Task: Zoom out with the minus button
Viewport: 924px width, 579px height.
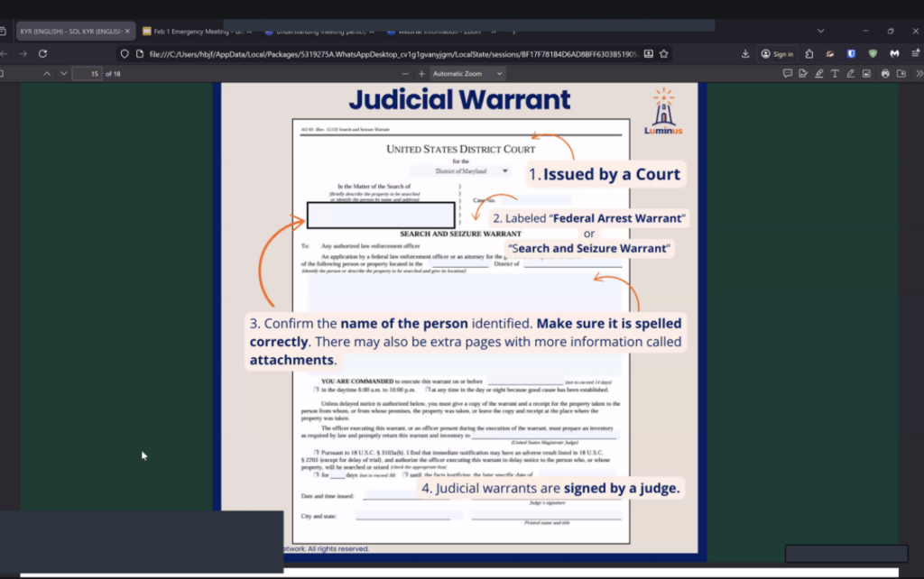Action: (x=406, y=73)
